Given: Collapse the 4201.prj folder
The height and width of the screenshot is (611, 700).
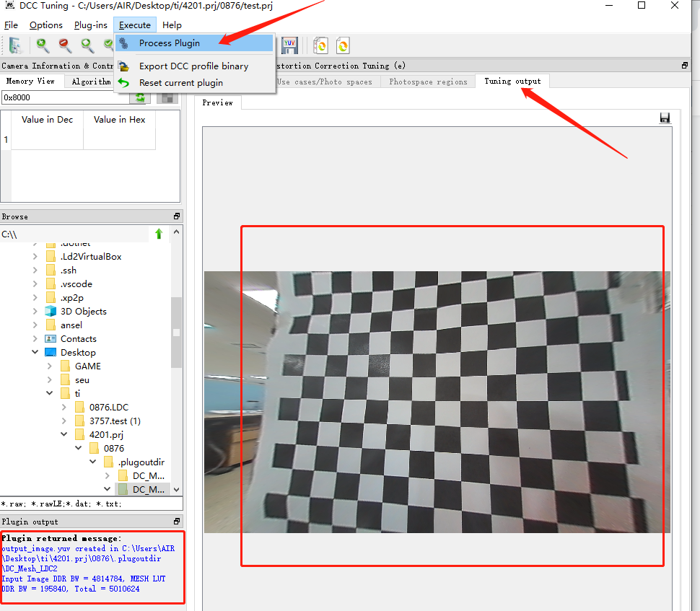Looking at the screenshot, I should point(64,434).
